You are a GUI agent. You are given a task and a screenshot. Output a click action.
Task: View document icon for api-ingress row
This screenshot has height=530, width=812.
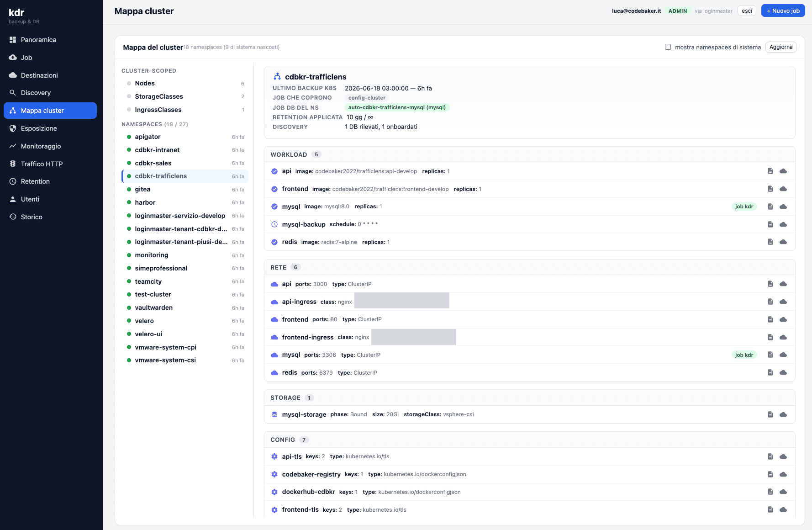coord(770,302)
